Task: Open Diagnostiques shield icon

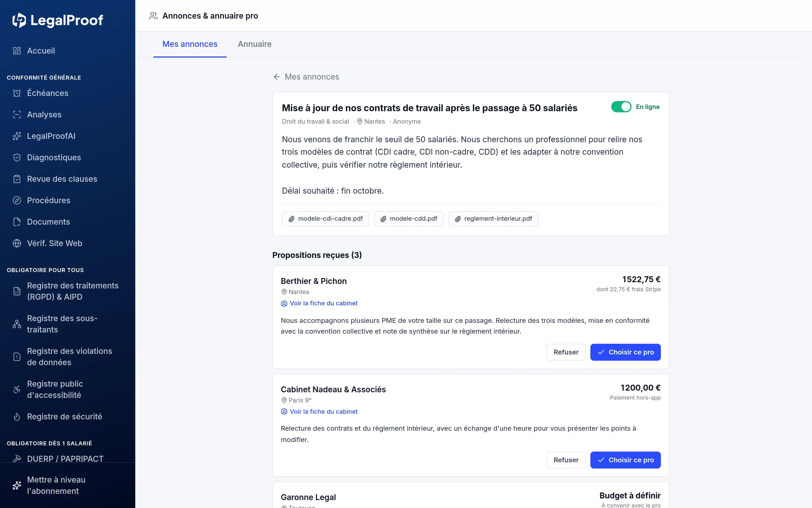Action: (17, 157)
